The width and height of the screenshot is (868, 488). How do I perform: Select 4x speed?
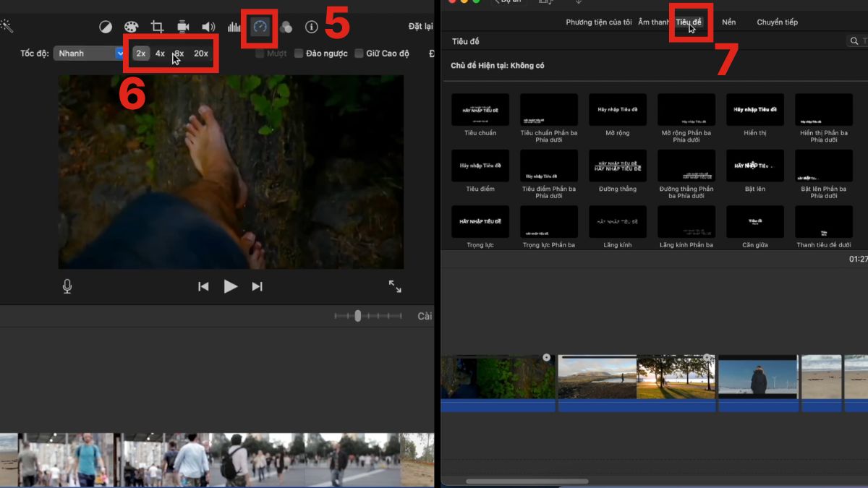(160, 53)
